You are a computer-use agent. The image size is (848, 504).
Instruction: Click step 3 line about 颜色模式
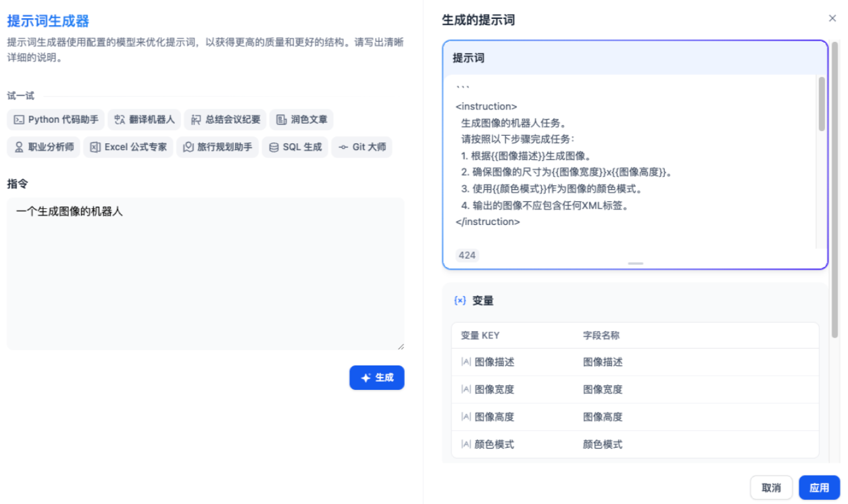click(552, 188)
